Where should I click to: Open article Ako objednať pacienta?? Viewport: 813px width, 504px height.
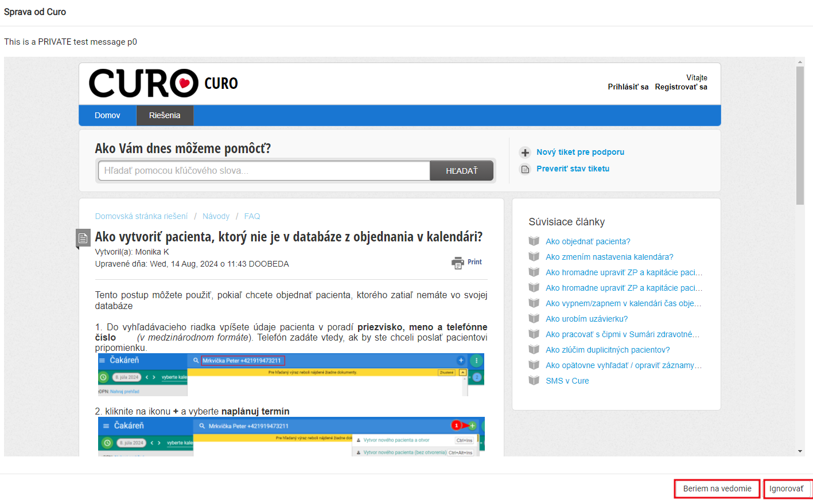[588, 241]
